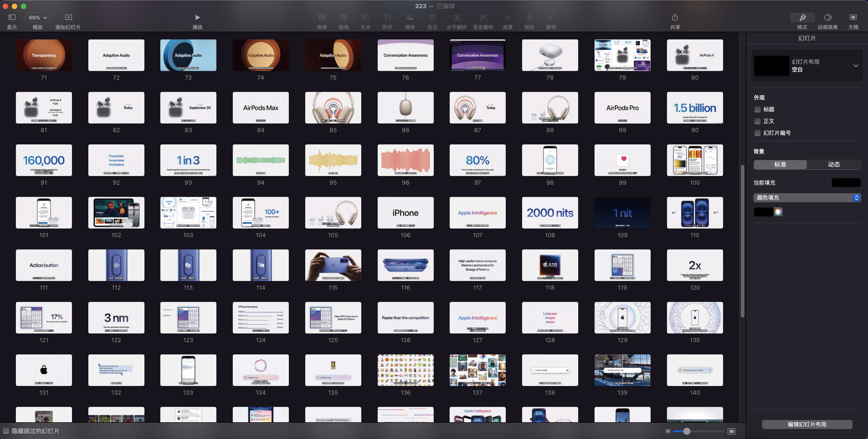The width and height of the screenshot is (868, 439).
Task: Select slide 97 80% thumbnail
Action: pyautogui.click(x=478, y=160)
